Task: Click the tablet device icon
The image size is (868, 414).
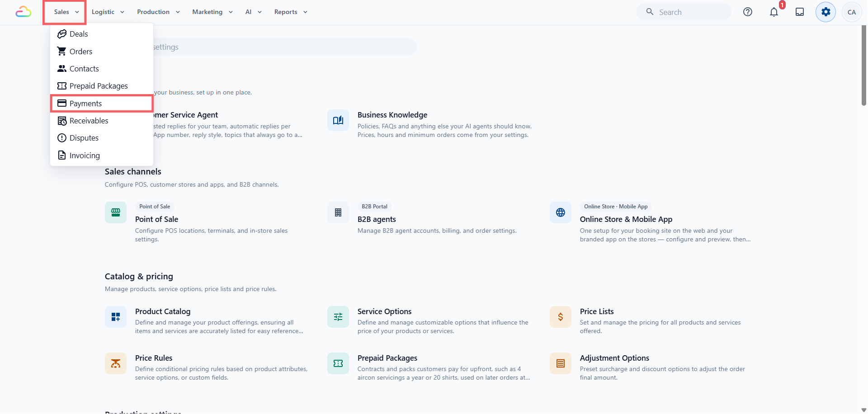Action: point(800,12)
